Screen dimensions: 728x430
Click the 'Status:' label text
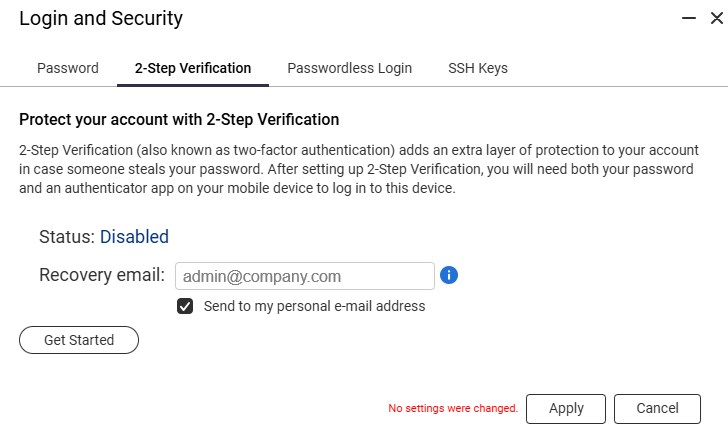click(x=67, y=237)
